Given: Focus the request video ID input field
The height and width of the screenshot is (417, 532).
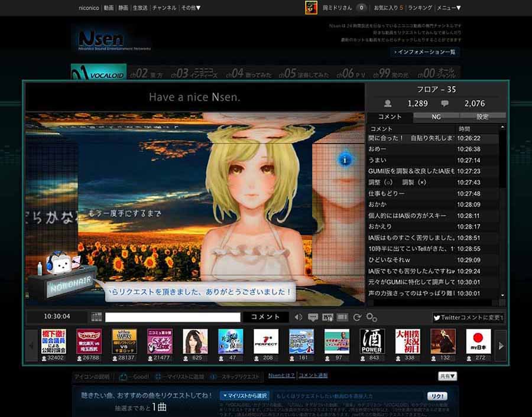Looking at the screenshot, I should (348, 396).
